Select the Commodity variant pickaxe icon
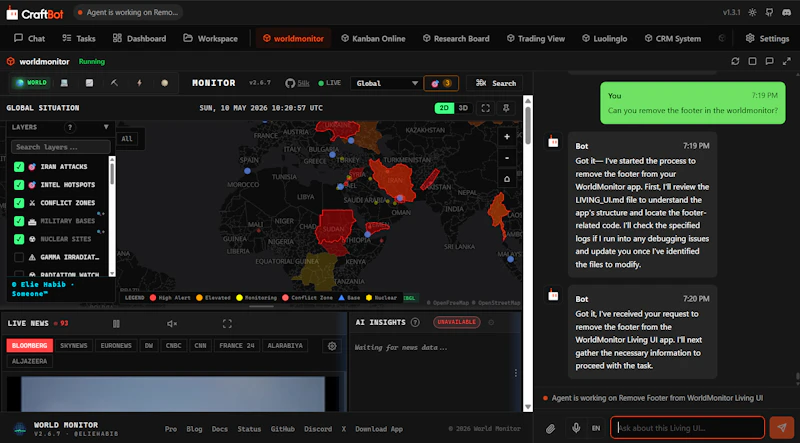This screenshot has width=800, height=443. (x=114, y=83)
